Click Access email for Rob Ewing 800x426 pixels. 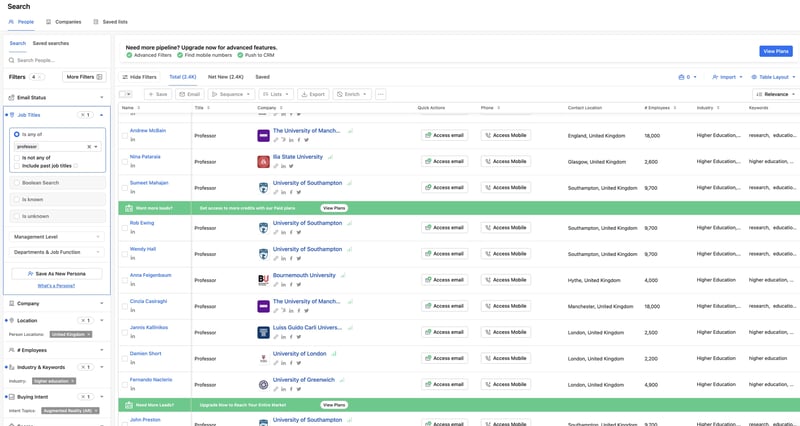(444, 228)
